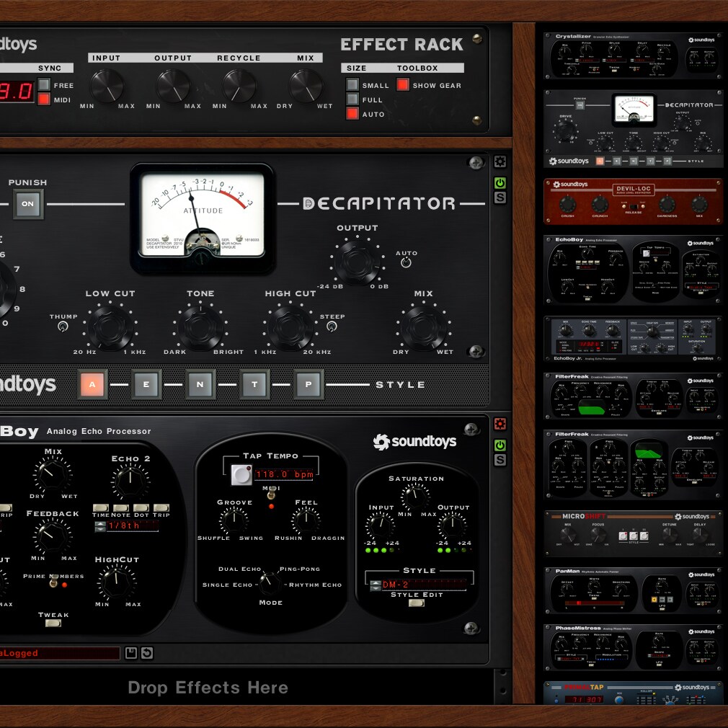Open the DM-2 style selector display
The height and width of the screenshot is (728, 728).
coord(425,585)
